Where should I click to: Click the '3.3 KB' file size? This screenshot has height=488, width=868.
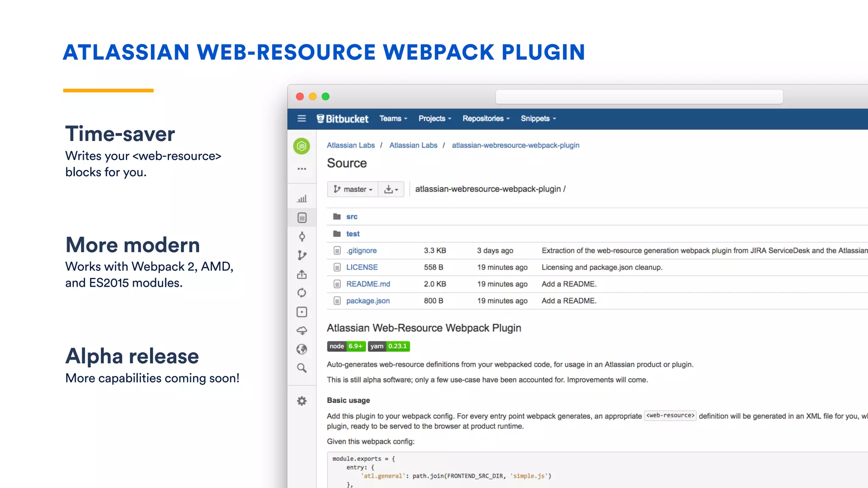point(435,250)
